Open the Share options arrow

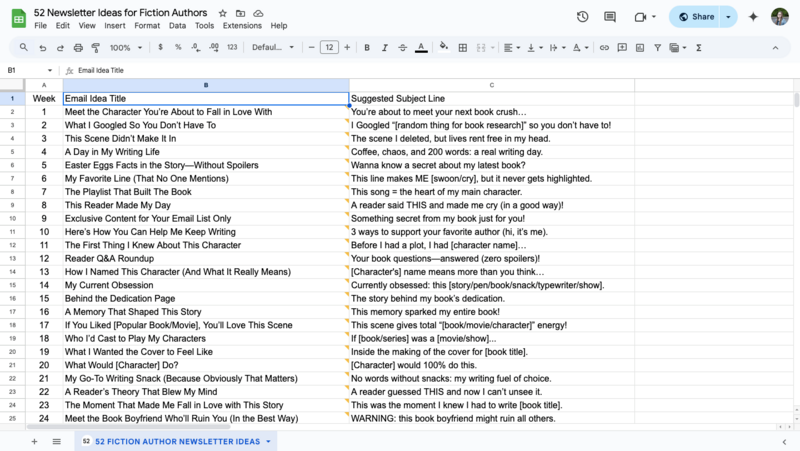[728, 17]
